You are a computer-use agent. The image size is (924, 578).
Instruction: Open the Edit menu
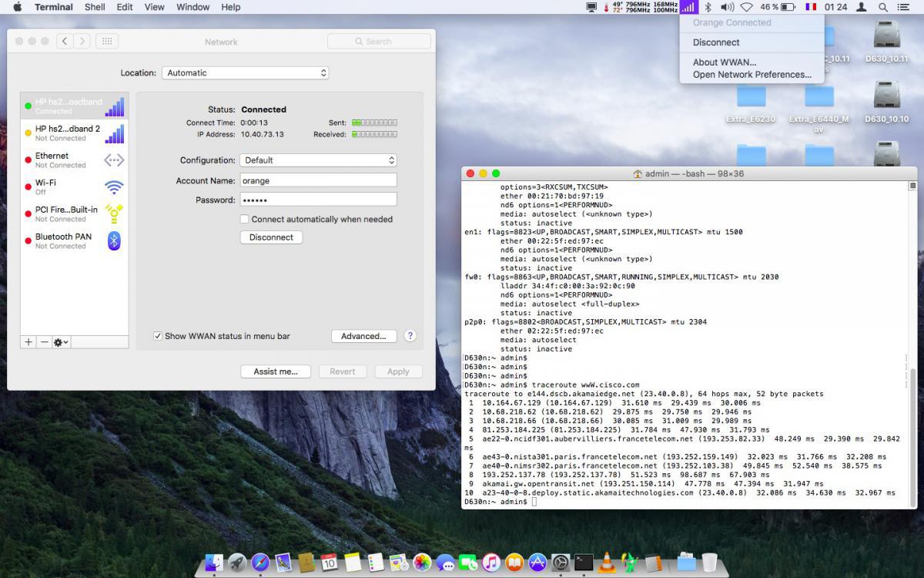(x=125, y=7)
